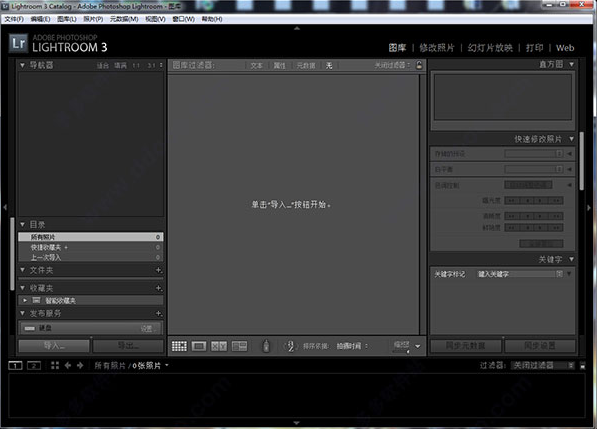Select 填满 zoom in navigator

(x=120, y=65)
